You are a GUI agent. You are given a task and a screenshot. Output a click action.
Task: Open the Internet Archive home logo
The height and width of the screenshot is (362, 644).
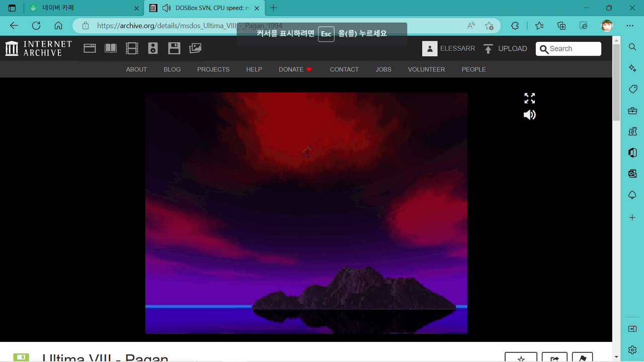pyautogui.click(x=38, y=48)
